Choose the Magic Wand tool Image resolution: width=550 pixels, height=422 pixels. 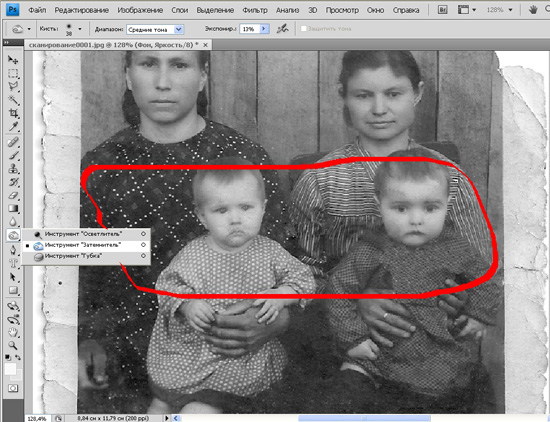pos(13,100)
